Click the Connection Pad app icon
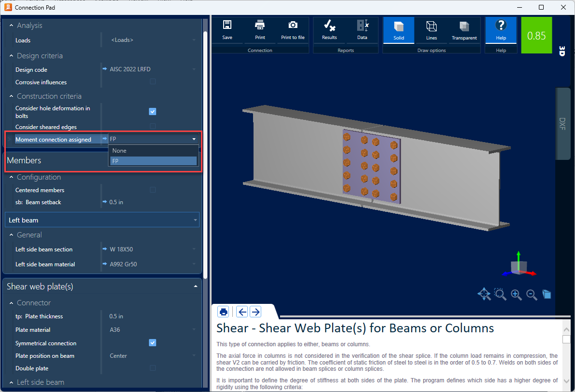The image size is (575, 392). 8,7
